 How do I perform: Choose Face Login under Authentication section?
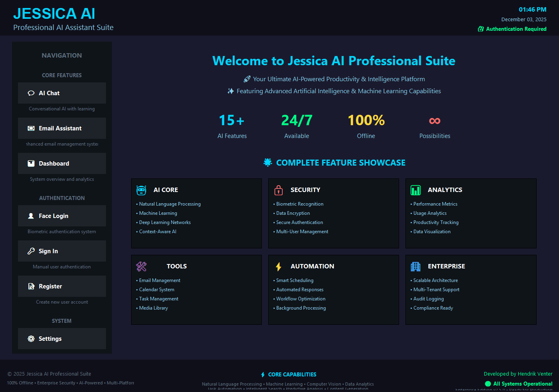click(62, 216)
